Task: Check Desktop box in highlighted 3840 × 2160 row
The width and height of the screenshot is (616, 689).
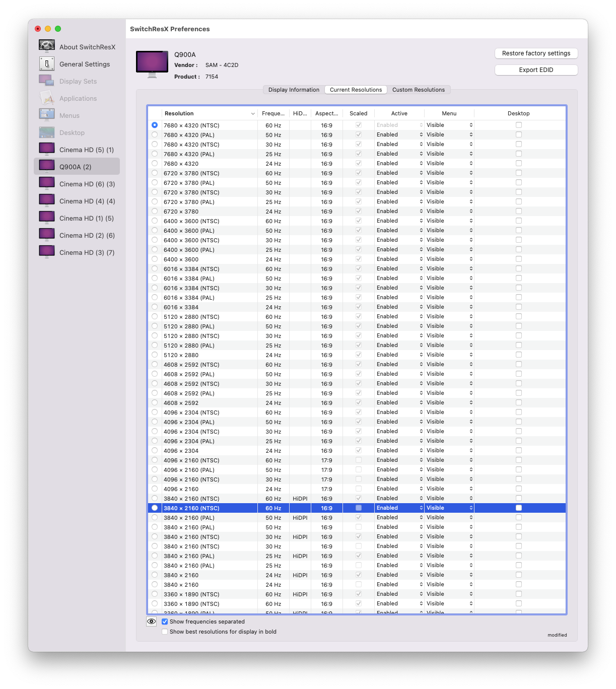Action: pos(519,508)
